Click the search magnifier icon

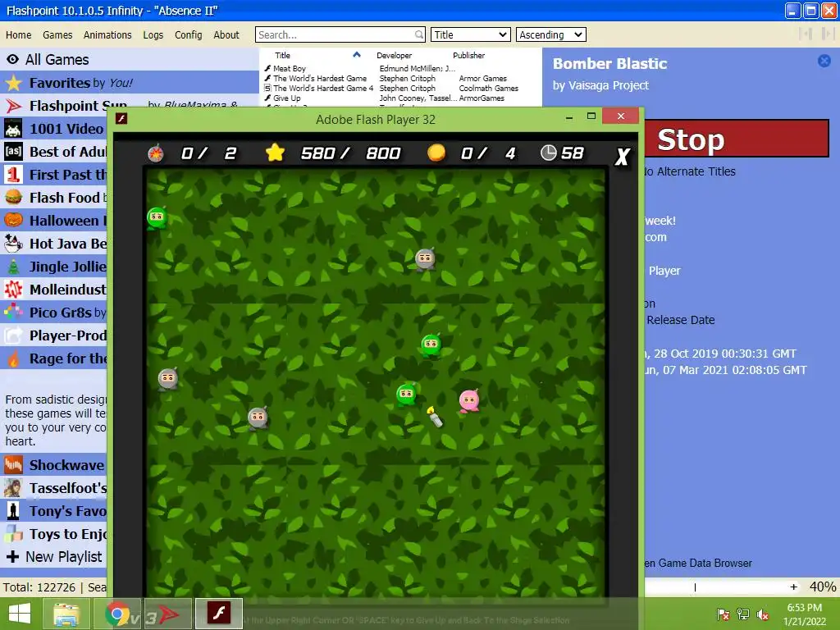tap(419, 34)
